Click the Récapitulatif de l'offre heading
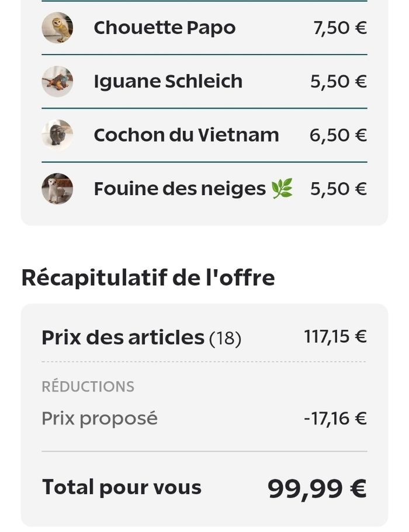The height and width of the screenshot is (532, 409). [x=148, y=277]
